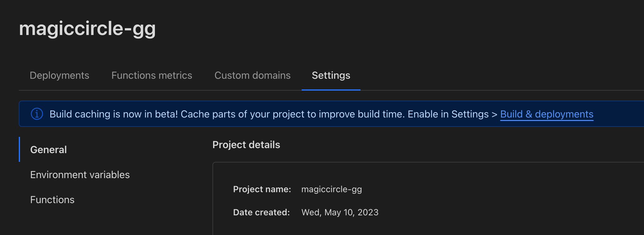644x235 pixels.
Task: Click the info icon in the banner
Action: coord(37,114)
